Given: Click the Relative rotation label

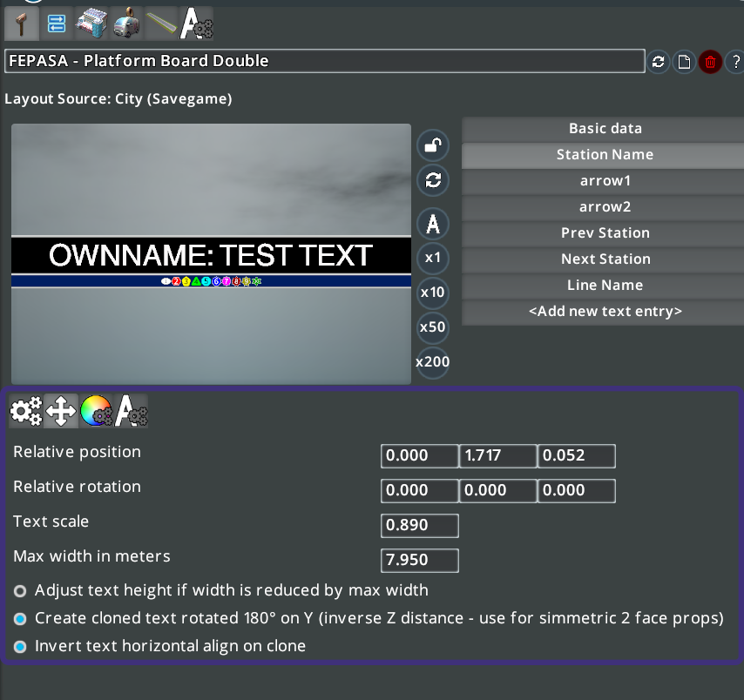Looking at the screenshot, I should (77, 487).
